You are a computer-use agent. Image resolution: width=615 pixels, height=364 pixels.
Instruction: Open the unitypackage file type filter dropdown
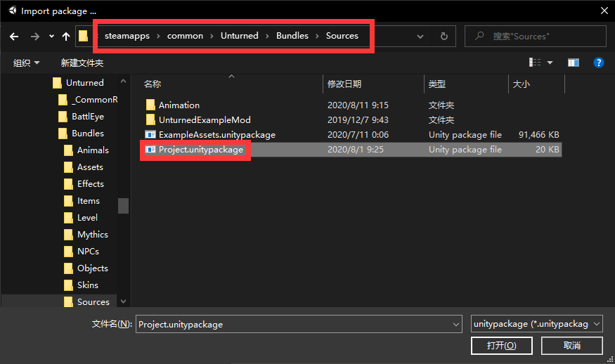coord(537,324)
